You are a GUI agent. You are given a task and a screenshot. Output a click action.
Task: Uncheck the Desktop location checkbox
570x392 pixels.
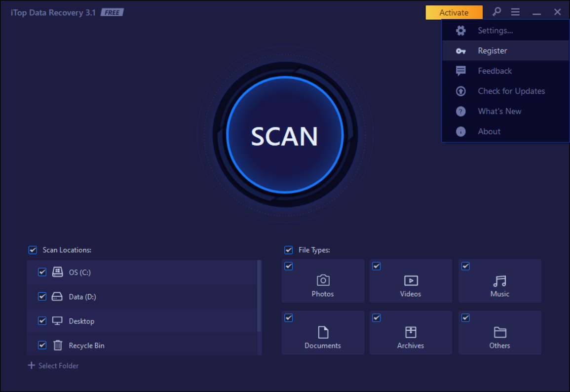coord(42,321)
